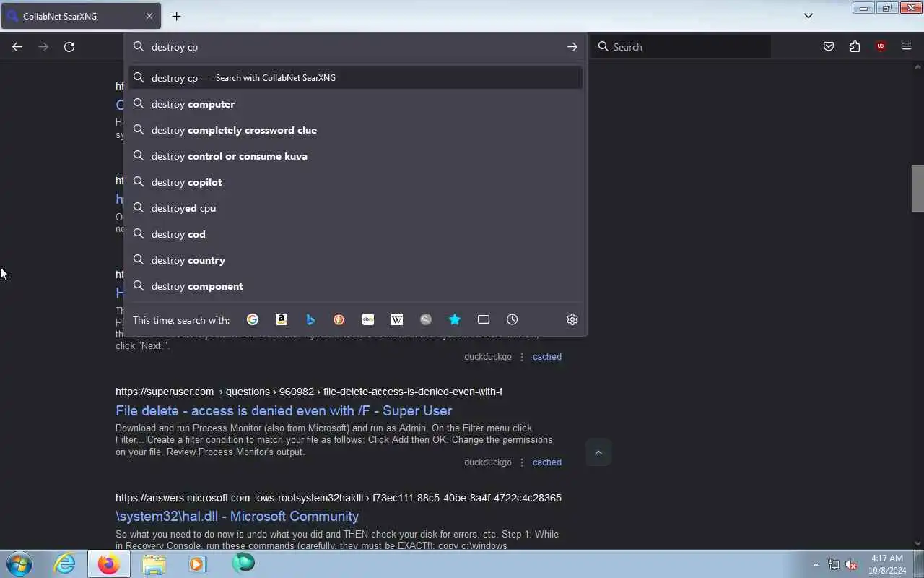
Task: Click the answers.microsoft.com result URL
Action: point(339,498)
